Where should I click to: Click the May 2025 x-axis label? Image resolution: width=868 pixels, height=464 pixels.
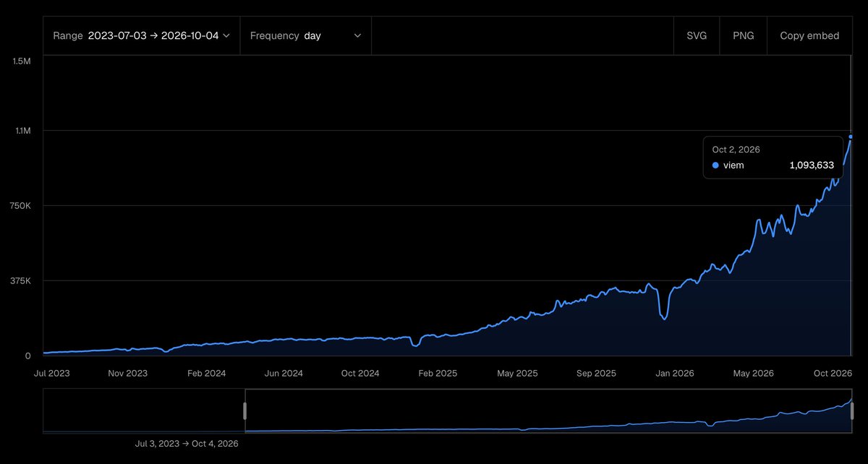point(516,374)
